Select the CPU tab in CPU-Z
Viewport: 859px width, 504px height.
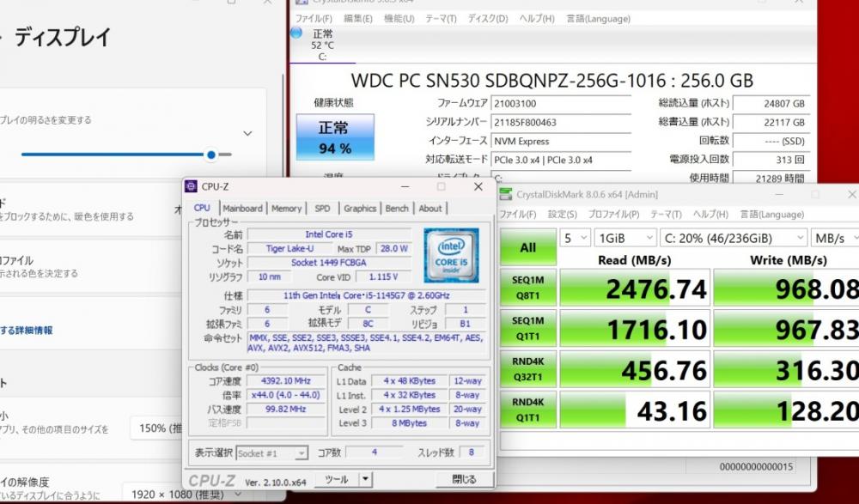[202, 208]
